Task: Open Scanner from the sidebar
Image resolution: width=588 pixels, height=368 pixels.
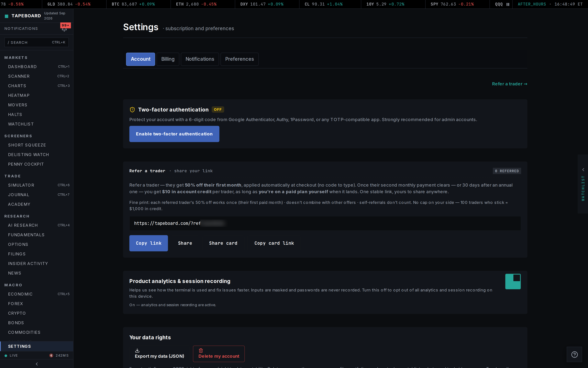Action: click(37, 76)
